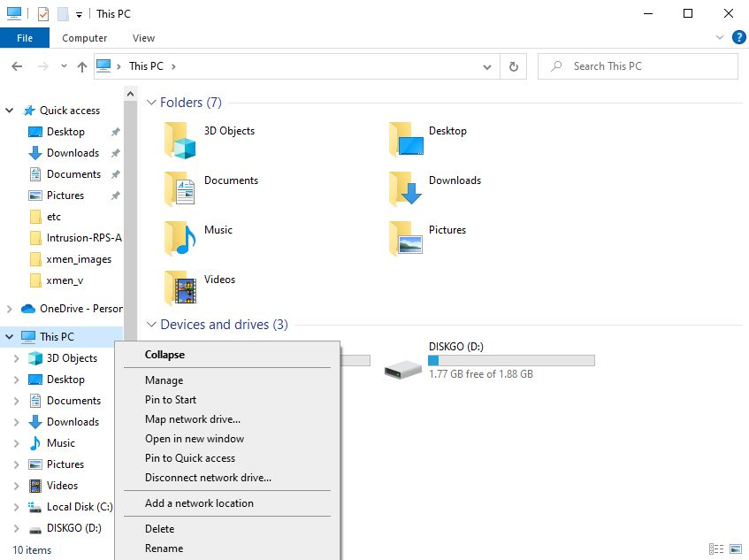The width and height of the screenshot is (749, 560).
Task: Expand the OneDrive tree node
Action: click(10, 309)
